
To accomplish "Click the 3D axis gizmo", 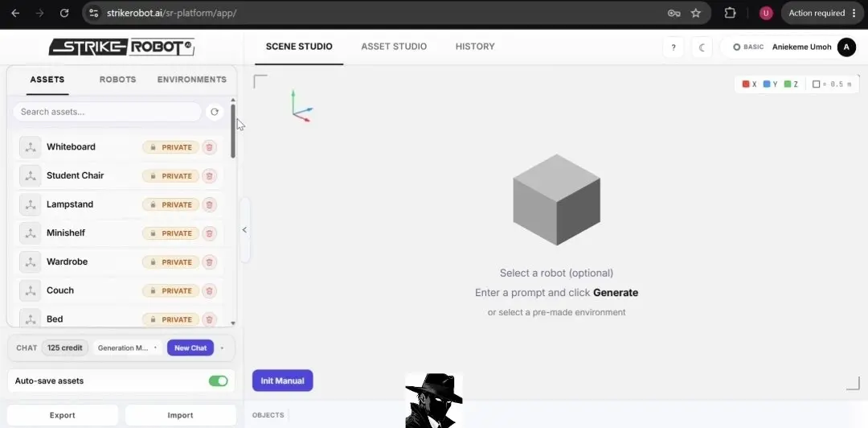I will click(301, 106).
